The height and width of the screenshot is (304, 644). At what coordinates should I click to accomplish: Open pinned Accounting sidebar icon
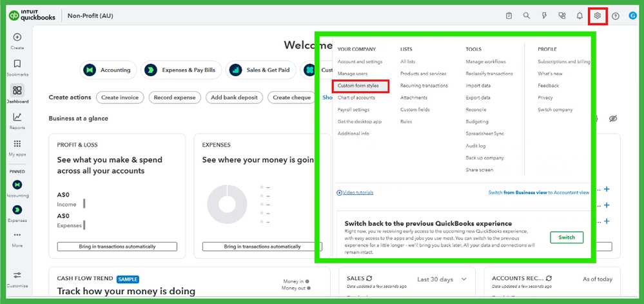click(17, 185)
